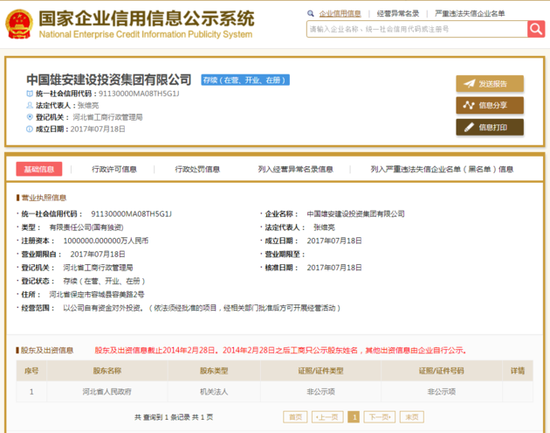550x433 pixels.
Task: Open the 严重违法失信企业名单 blacklist tab
Action: [442, 169]
